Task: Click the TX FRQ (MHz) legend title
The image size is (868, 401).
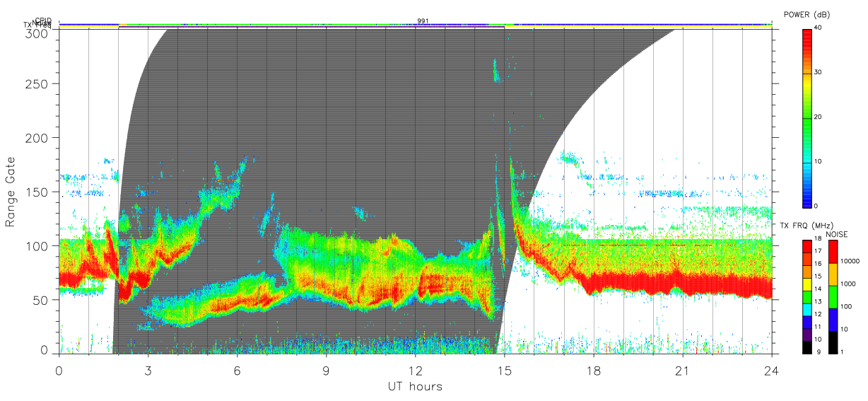Action: [803, 226]
